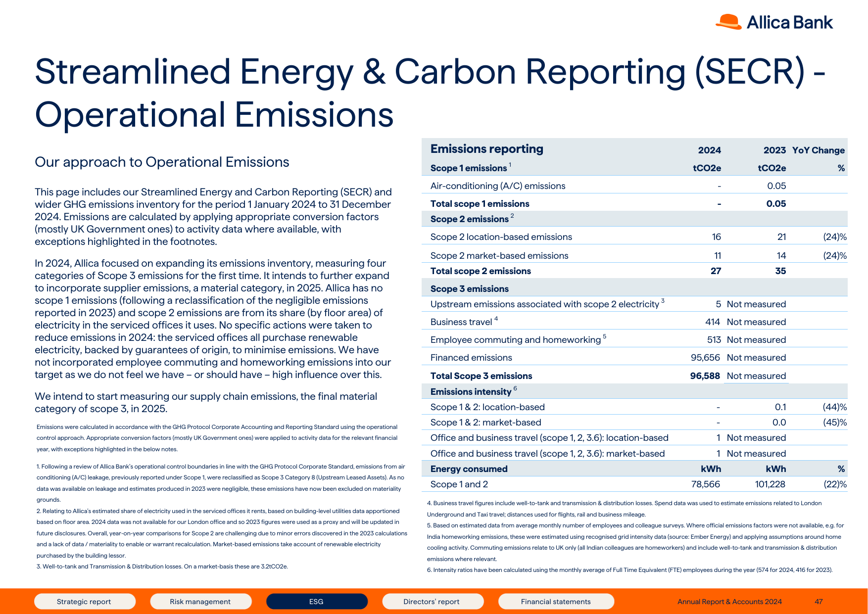Go to the Risk management section

coord(200,601)
